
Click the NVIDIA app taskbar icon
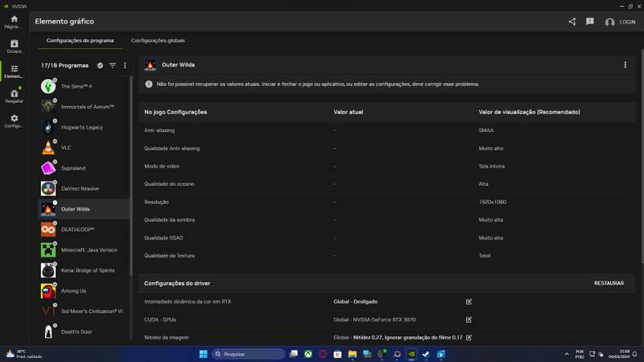411,354
